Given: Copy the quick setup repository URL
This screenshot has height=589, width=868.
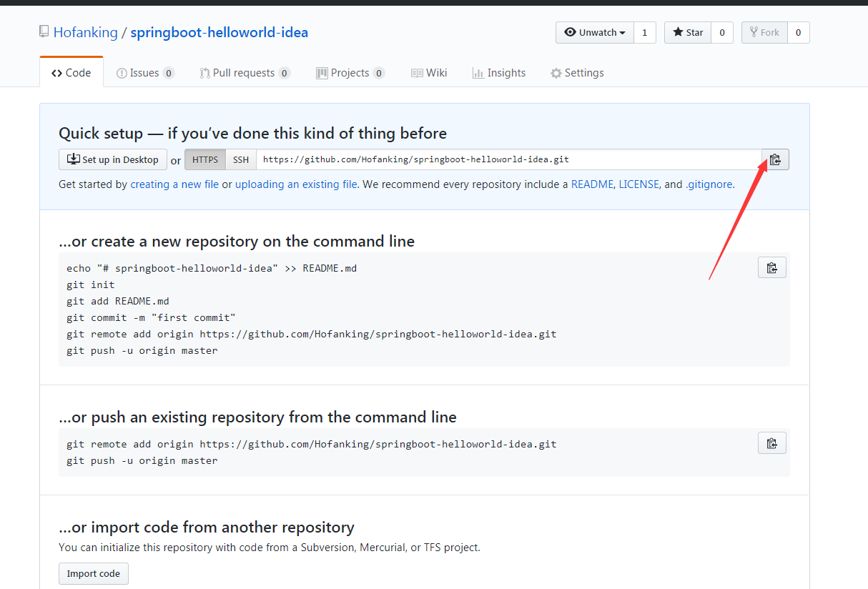Looking at the screenshot, I should click(776, 159).
